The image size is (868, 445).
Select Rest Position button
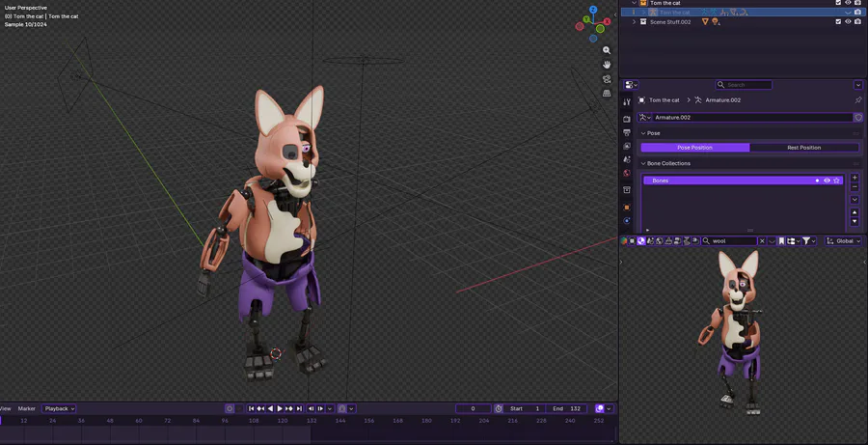[x=803, y=148]
